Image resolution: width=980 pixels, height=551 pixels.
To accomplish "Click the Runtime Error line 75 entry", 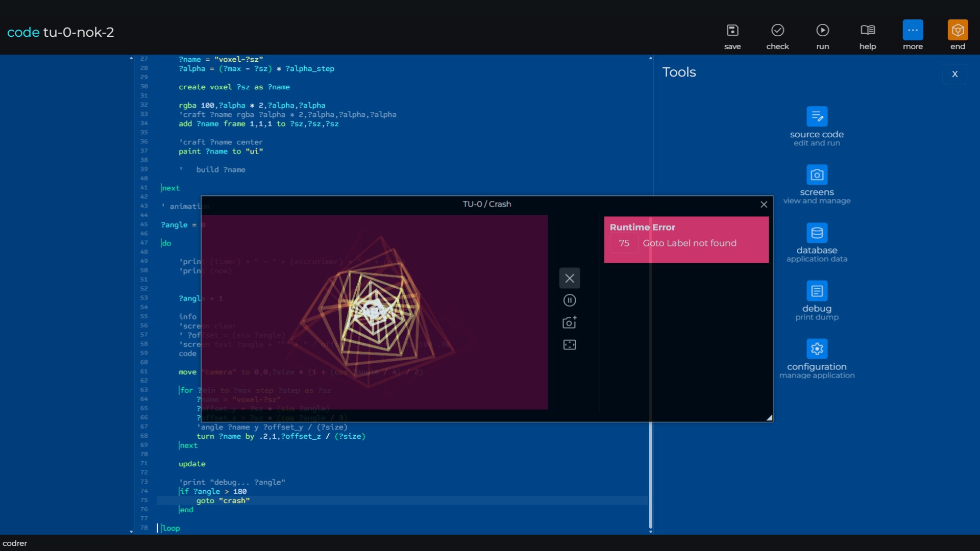I will pos(685,243).
